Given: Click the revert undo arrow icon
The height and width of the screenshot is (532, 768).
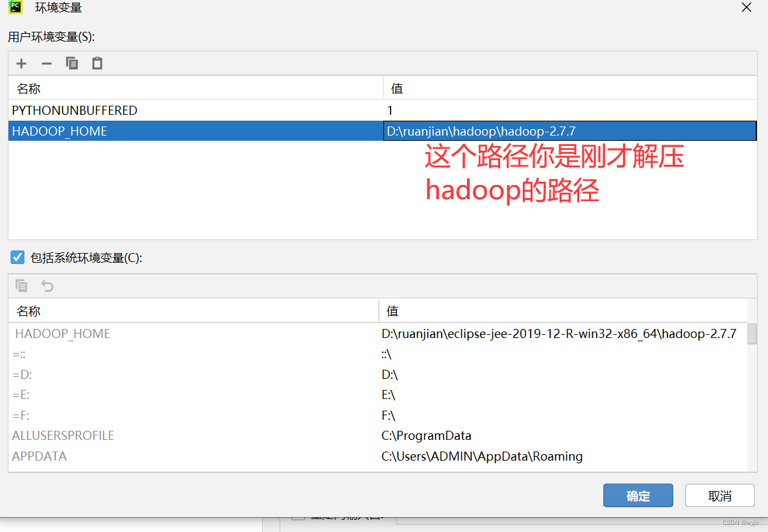Looking at the screenshot, I should click(x=47, y=285).
